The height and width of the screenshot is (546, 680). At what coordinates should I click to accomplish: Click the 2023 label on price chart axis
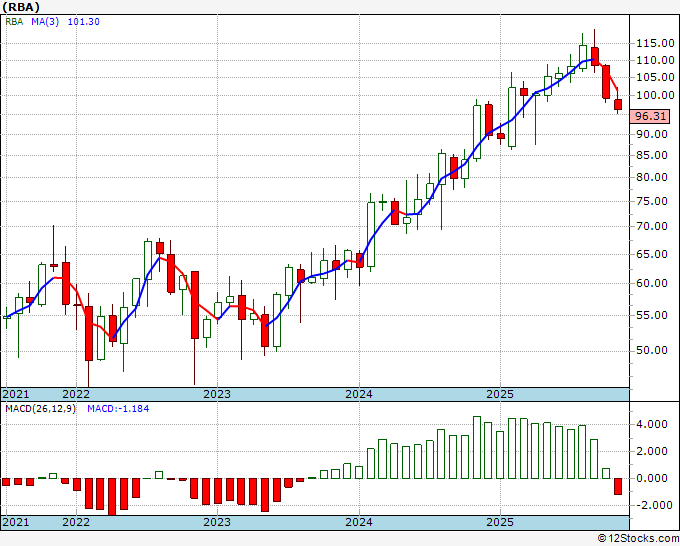(217, 394)
